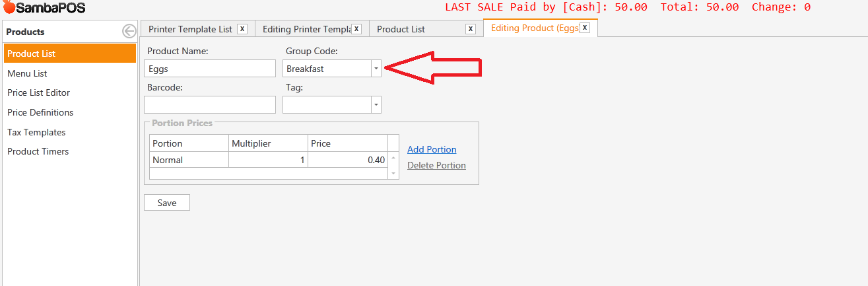Close the Printer Template List tab

point(242,28)
